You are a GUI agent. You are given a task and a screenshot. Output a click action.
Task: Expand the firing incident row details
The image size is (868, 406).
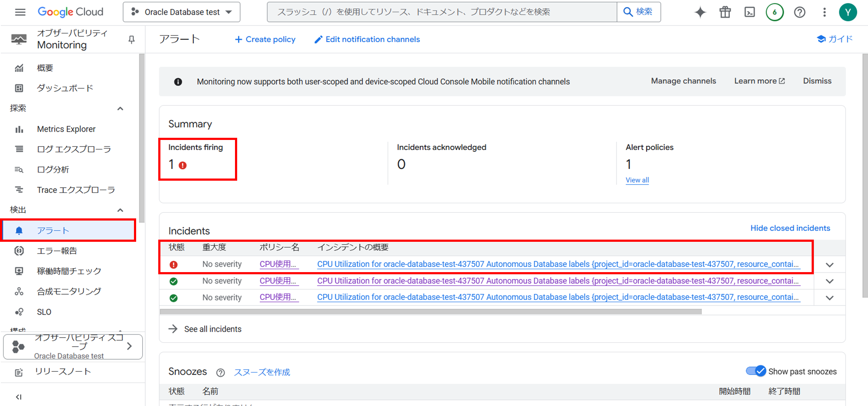click(829, 265)
